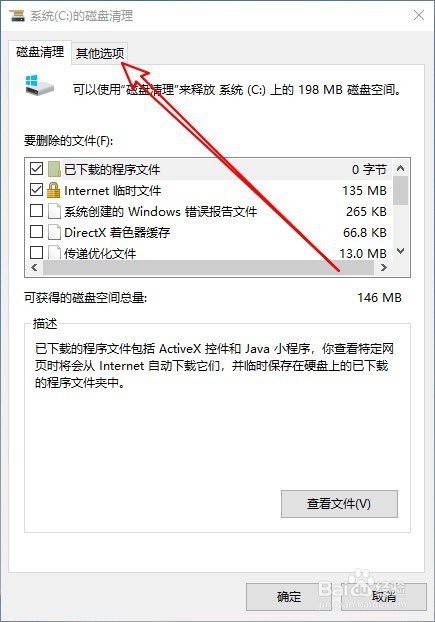Open 查看文件(V) button

(x=339, y=504)
